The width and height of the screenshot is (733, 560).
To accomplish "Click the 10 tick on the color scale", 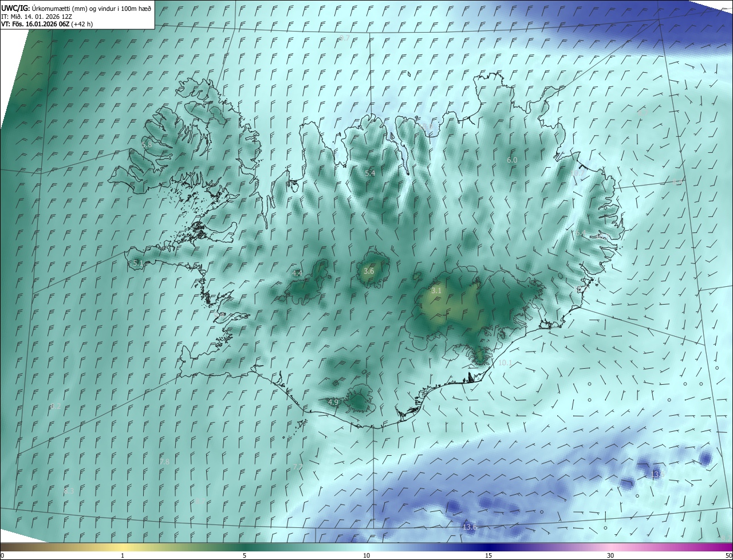I will click(366, 555).
